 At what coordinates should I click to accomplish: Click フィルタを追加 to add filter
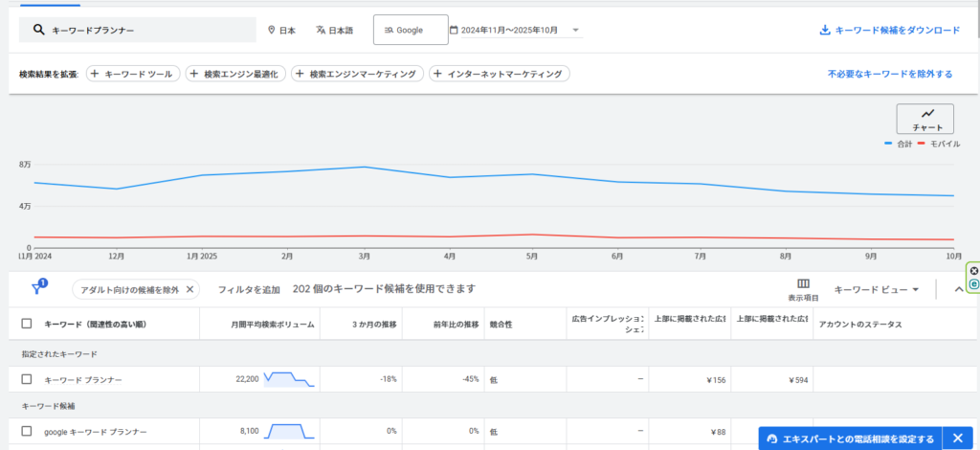pyautogui.click(x=249, y=289)
